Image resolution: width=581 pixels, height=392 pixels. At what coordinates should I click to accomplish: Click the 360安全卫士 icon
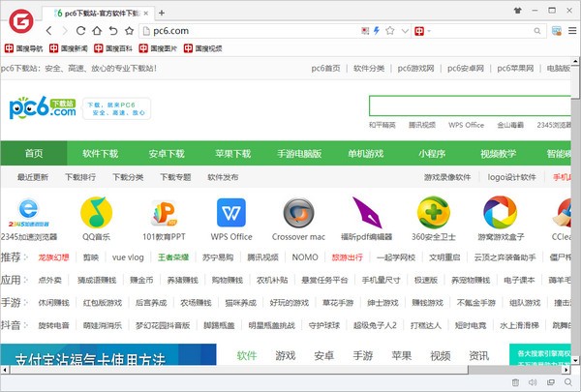(433, 212)
